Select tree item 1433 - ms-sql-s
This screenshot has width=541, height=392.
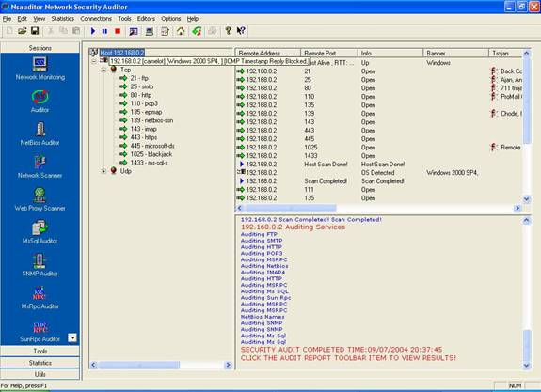click(149, 163)
